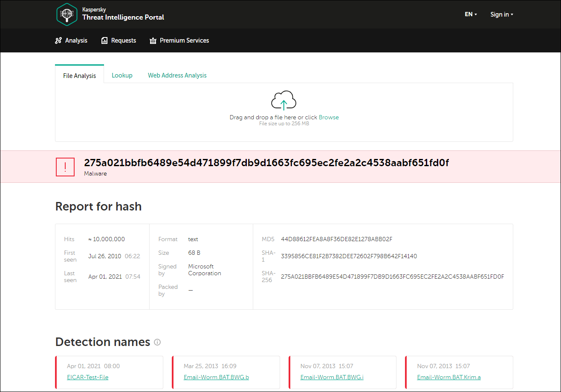Click the red Malware alert icon
The height and width of the screenshot is (392, 561).
65,167
